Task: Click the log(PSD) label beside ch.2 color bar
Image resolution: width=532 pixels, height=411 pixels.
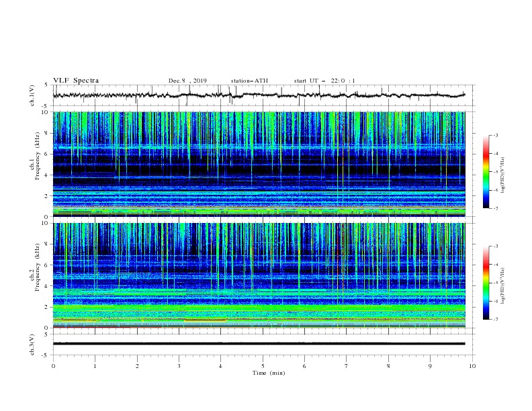Action: coord(504,285)
